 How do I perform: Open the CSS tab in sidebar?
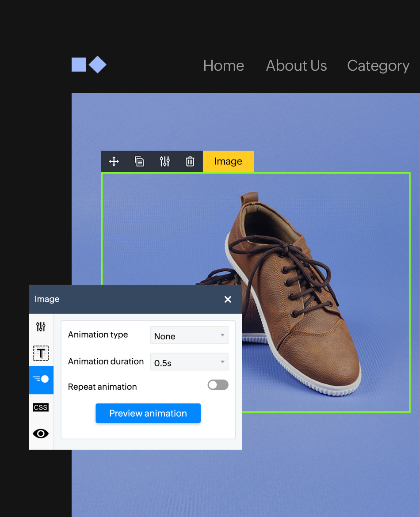[x=41, y=407]
